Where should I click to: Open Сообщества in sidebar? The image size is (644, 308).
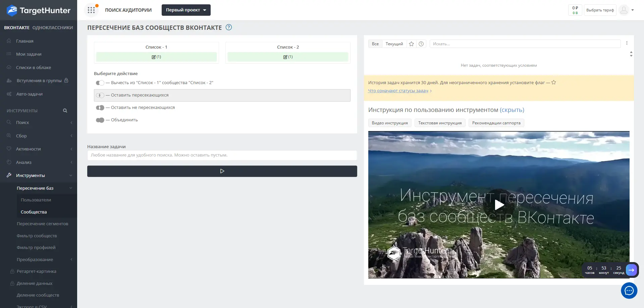pos(34,212)
